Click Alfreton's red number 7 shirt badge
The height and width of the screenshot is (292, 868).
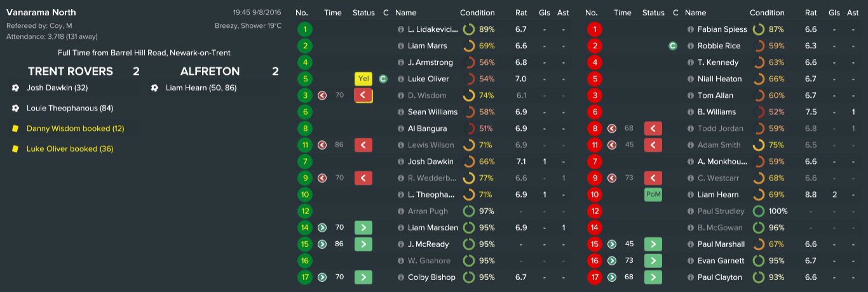coord(595,161)
